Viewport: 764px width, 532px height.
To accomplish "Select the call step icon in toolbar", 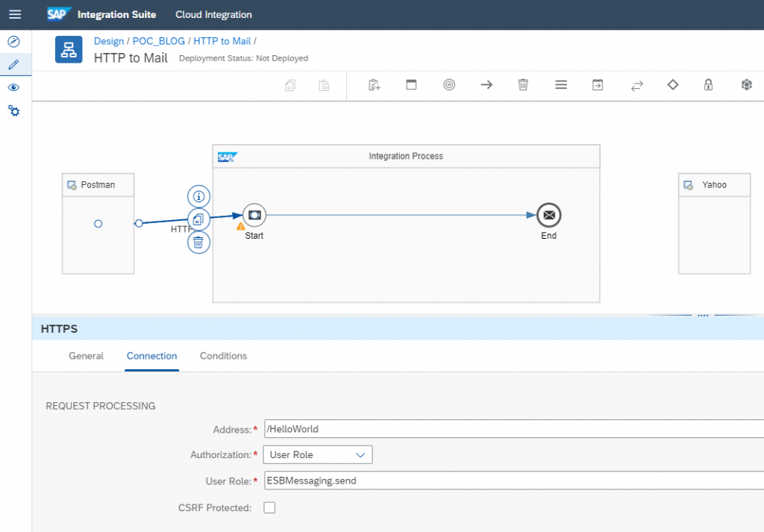I will 598,85.
